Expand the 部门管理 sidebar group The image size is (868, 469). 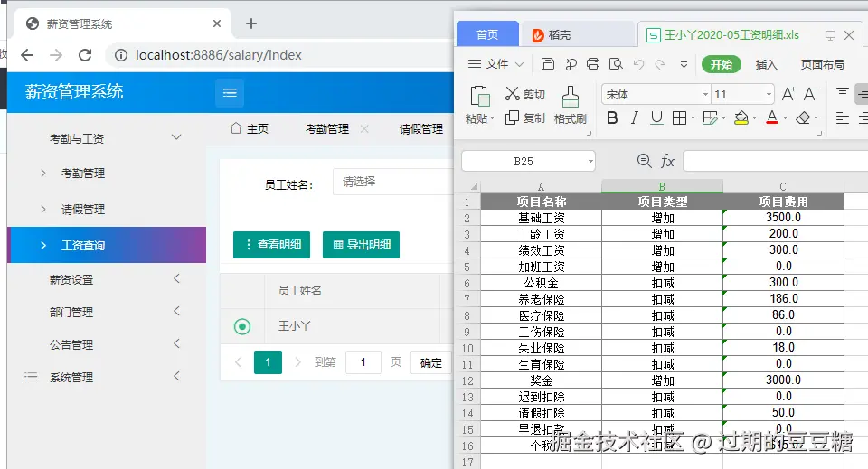(176, 311)
